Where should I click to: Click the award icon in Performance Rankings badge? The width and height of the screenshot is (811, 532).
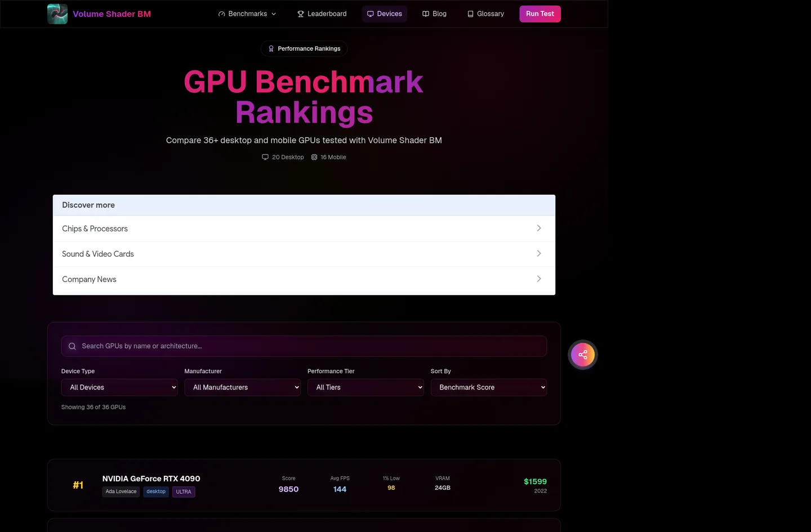pos(271,49)
